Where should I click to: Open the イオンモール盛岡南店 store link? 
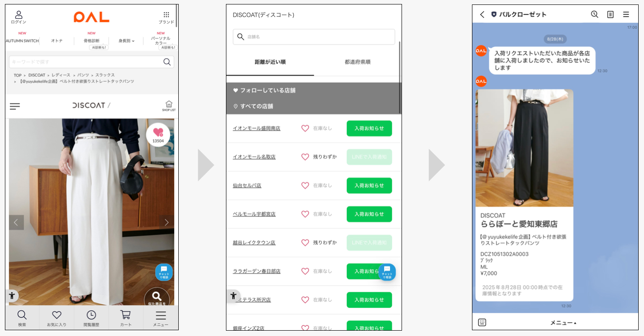[x=257, y=128]
